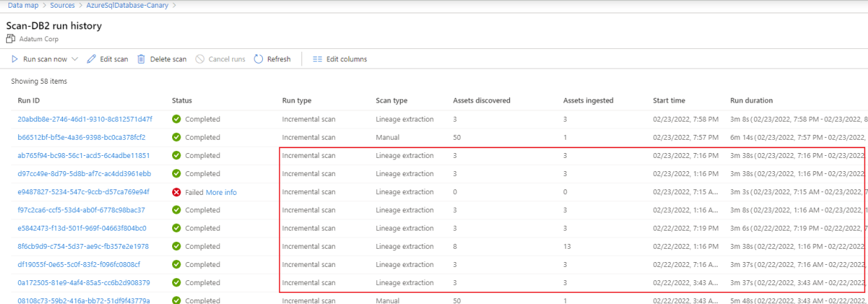The height and width of the screenshot is (304, 868).
Task: Sort by the Status column header
Action: pyautogui.click(x=182, y=101)
